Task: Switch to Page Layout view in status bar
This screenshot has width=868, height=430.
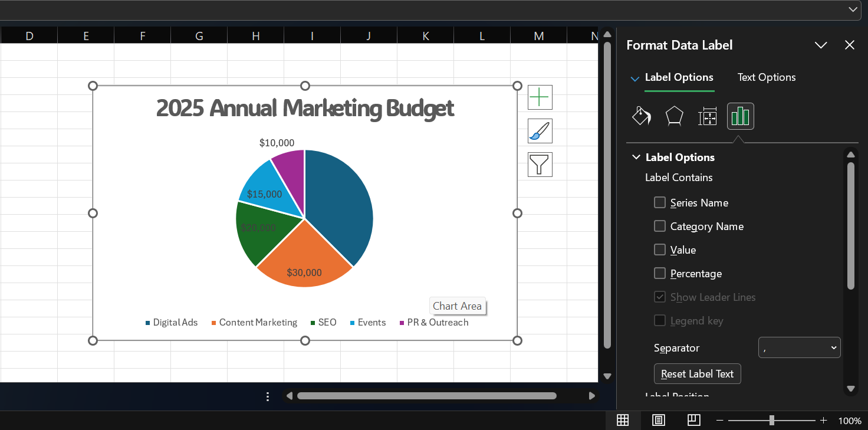Action: click(x=659, y=420)
